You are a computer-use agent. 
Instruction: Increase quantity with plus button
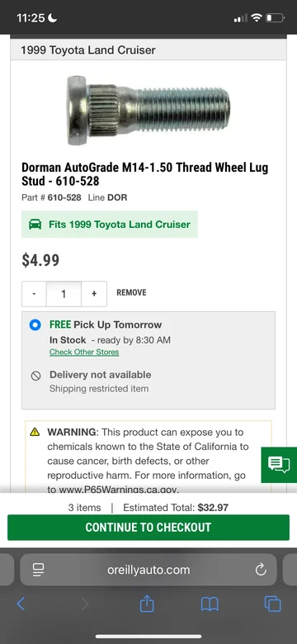pyautogui.click(x=94, y=294)
